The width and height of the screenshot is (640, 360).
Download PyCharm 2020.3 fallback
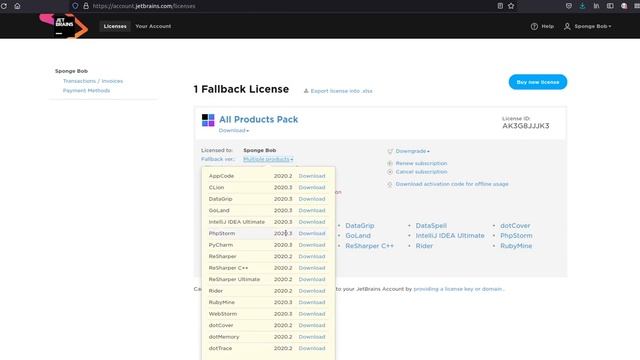click(312, 245)
